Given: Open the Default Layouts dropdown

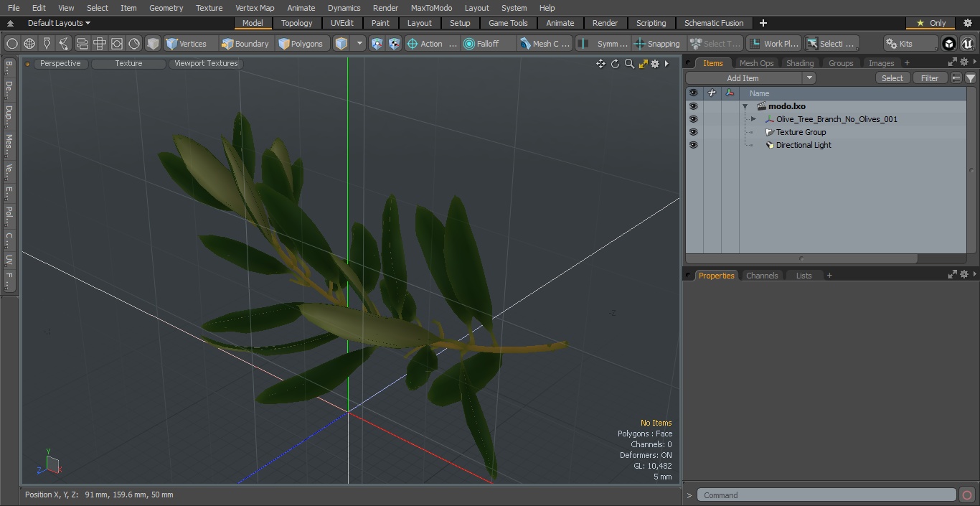Looking at the screenshot, I should (x=59, y=23).
